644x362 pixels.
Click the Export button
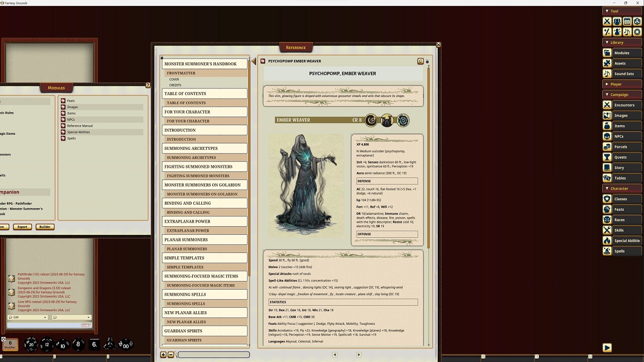coord(22,227)
